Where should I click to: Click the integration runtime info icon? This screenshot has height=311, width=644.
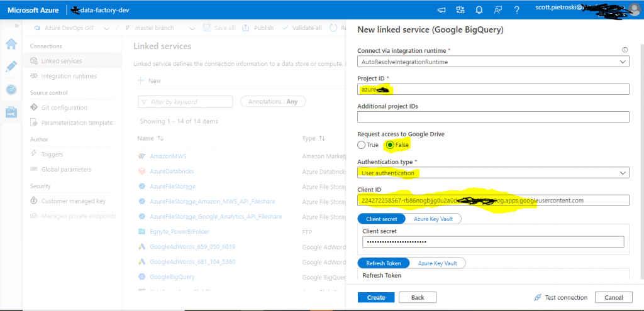[625, 50]
